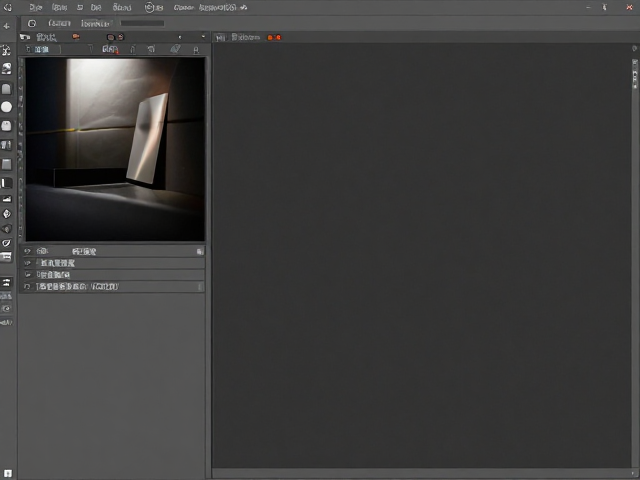Select the tab label in right panel header
Viewport: 640px width, 480px height.
(246, 37)
